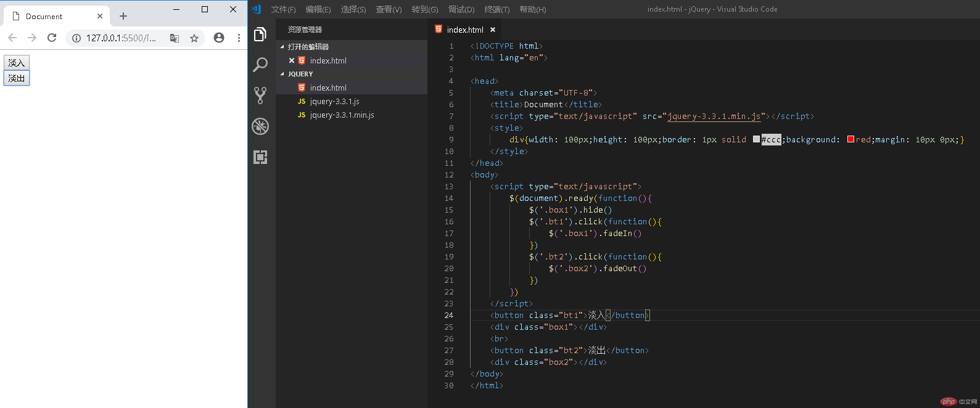Open Chrome's three-dot menu
The width and height of the screenshot is (980, 408).
tap(239, 38)
